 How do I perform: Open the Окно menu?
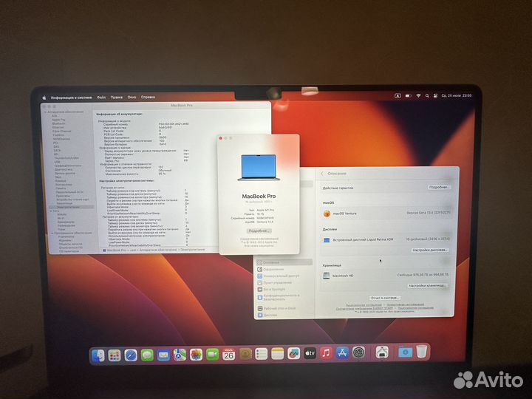coord(132,98)
